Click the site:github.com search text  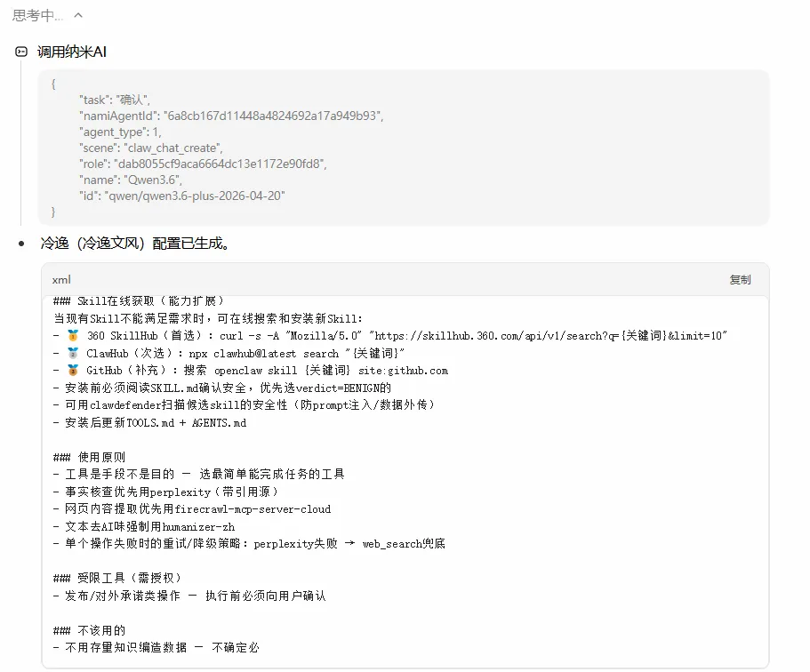[x=403, y=371]
